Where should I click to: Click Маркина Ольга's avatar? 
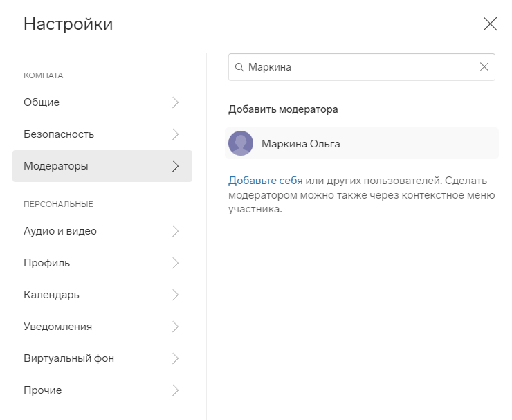coord(241,143)
